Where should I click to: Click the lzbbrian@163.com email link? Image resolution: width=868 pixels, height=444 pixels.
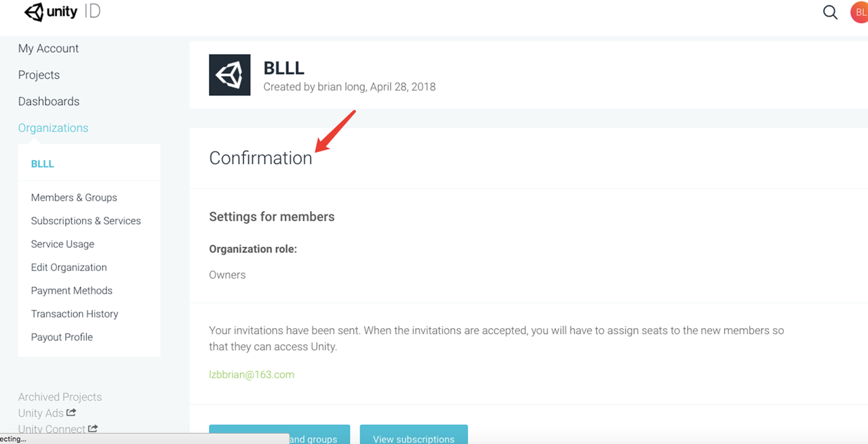[252, 375]
